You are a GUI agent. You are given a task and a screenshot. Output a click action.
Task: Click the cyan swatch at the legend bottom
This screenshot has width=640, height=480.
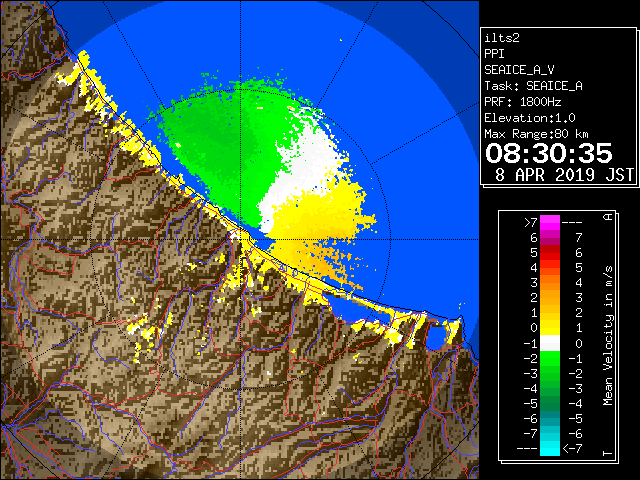pos(550,448)
